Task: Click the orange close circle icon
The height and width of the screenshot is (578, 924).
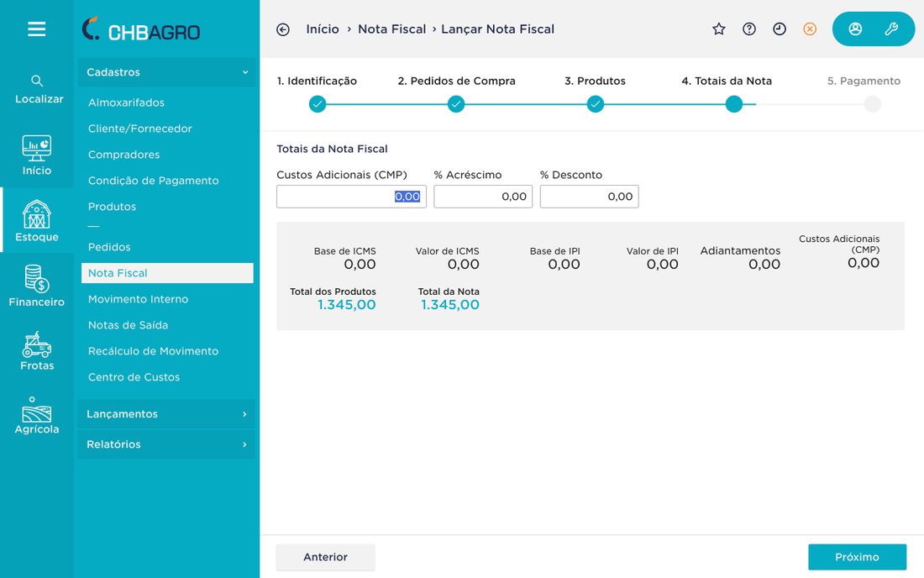Action: tap(810, 29)
